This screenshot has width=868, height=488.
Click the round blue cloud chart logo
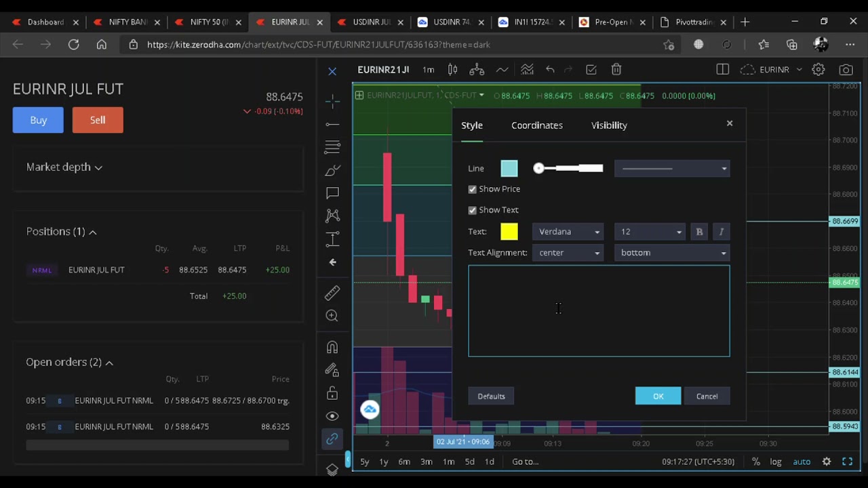pos(370,409)
